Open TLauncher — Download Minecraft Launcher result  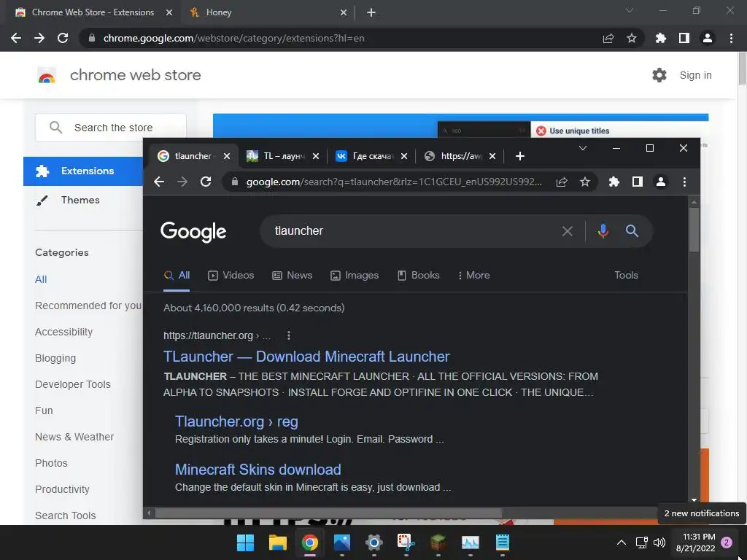point(306,357)
